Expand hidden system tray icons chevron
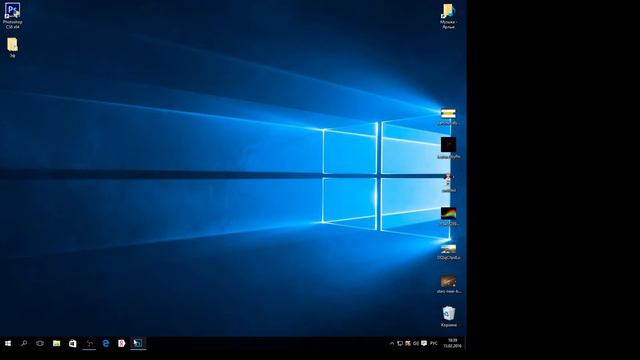Image resolution: width=640 pixels, height=360 pixels. coord(391,344)
